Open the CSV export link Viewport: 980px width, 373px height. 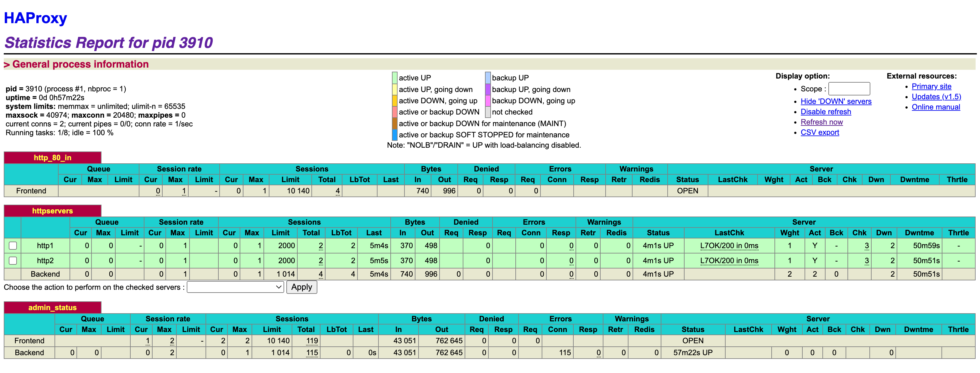pyautogui.click(x=820, y=132)
